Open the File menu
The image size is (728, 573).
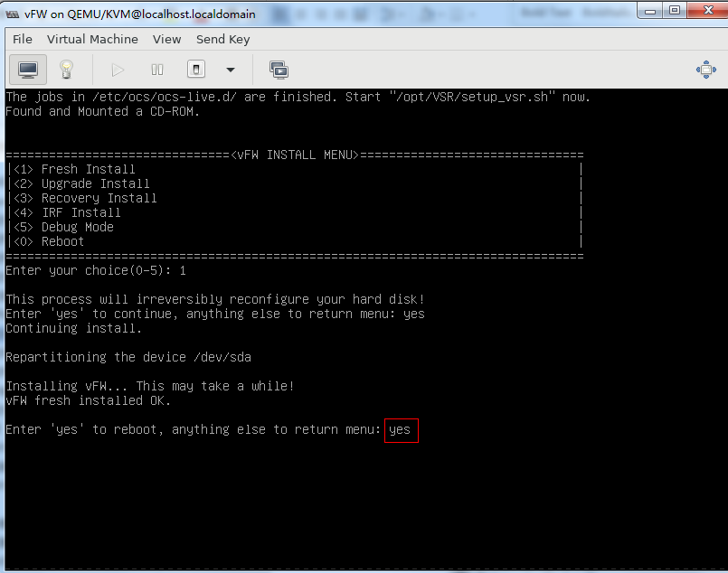click(23, 40)
